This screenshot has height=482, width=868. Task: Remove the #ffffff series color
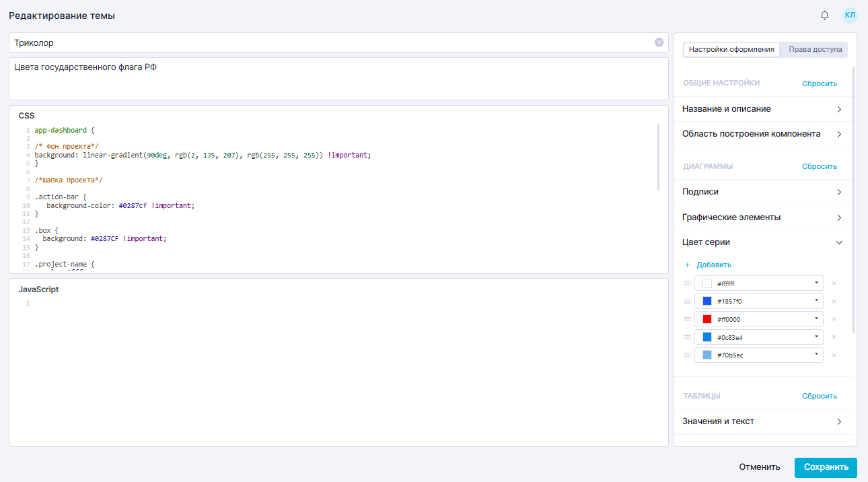click(x=834, y=283)
